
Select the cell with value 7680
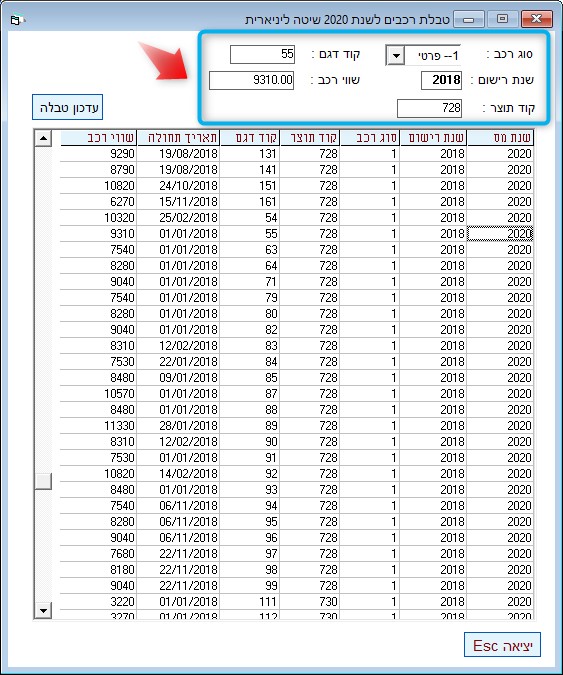[99, 554]
